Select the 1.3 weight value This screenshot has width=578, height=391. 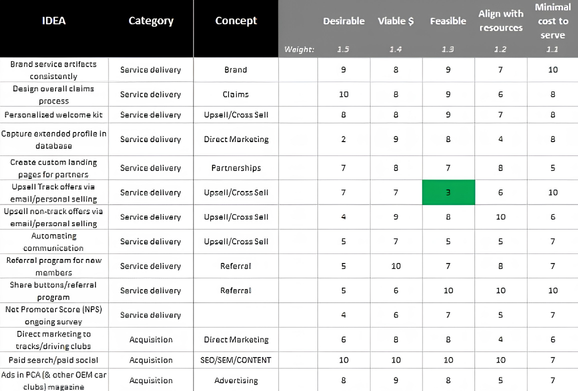point(448,49)
